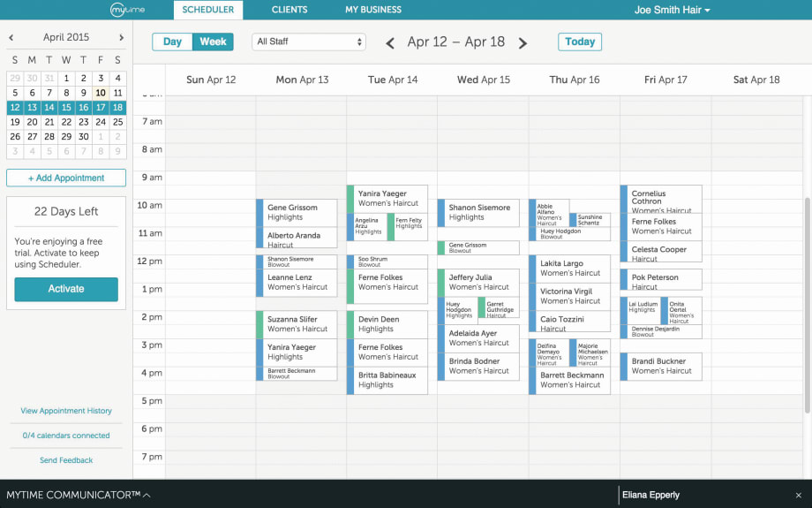Image resolution: width=812 pixels, height=508 pixels.
Task: Open Jeffery Julia Women's Haircut appointment
Action: click(478, 283)
